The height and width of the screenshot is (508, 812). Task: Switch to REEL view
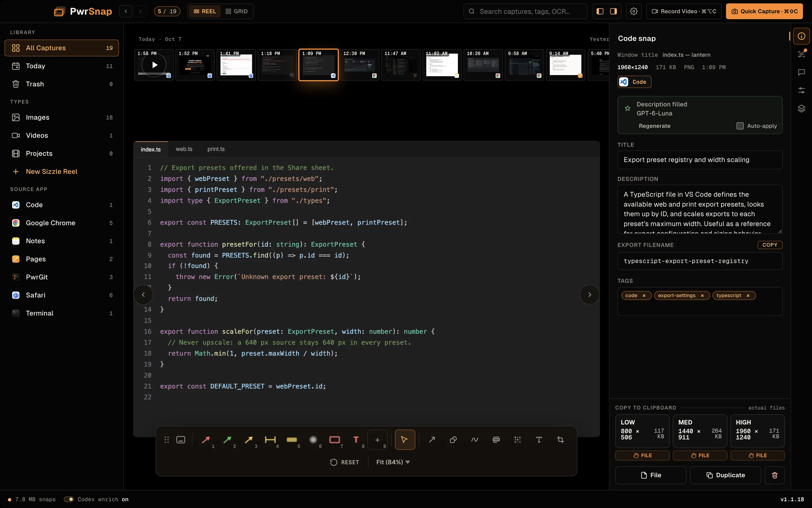tap(205, 11)
